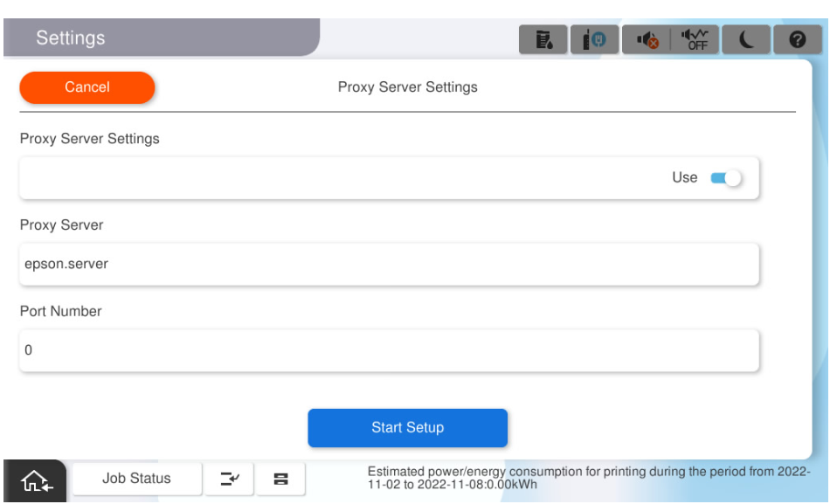Viewport: 837px width, 504px height.
Task: Click the Quiet Mode OFF icon
Action: (x=695, y=40)
